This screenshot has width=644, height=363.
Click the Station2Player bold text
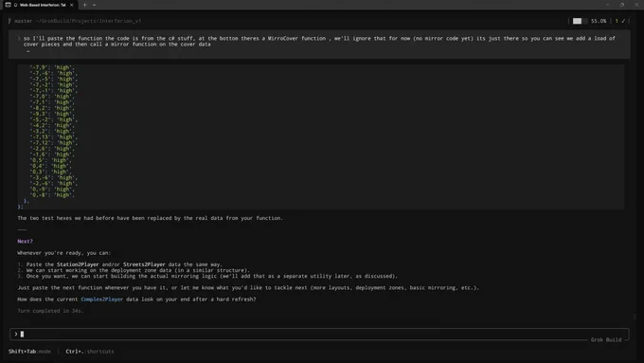pos(78,264)
